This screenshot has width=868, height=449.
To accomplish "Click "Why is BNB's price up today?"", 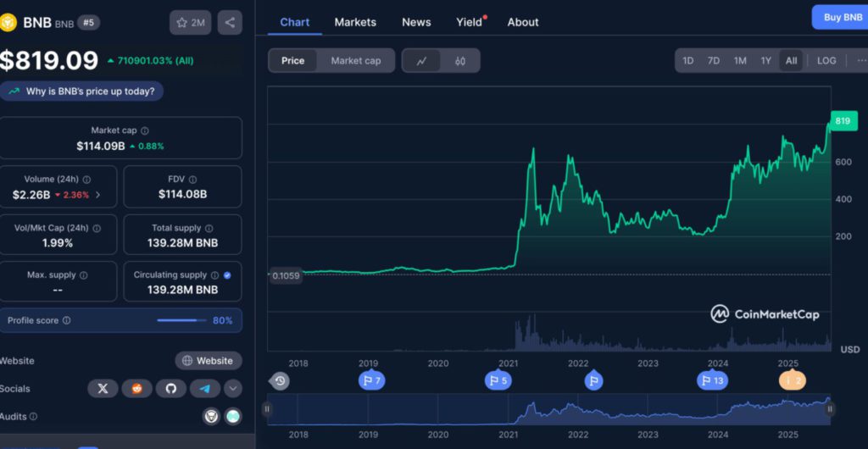I will tap(83, 91).
